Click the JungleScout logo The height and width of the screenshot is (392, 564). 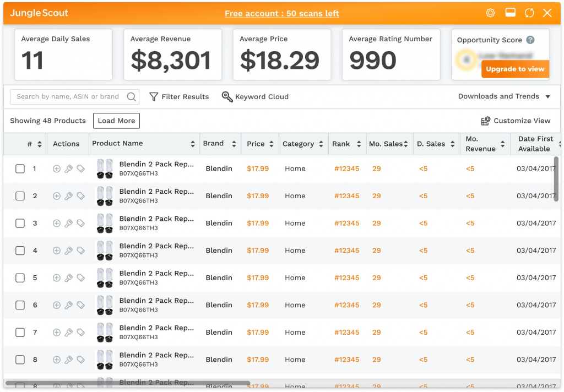point(39,13)
